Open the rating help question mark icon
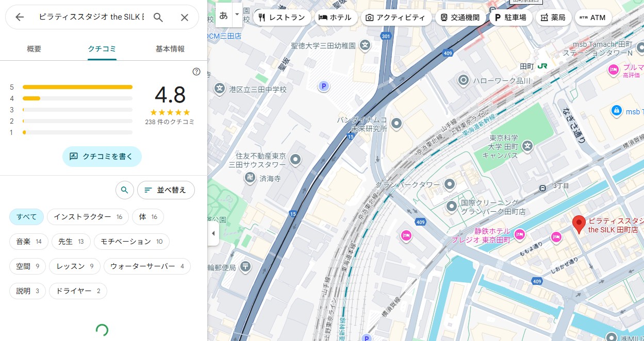Screen dimensions: 644x341 coord(196,72)
